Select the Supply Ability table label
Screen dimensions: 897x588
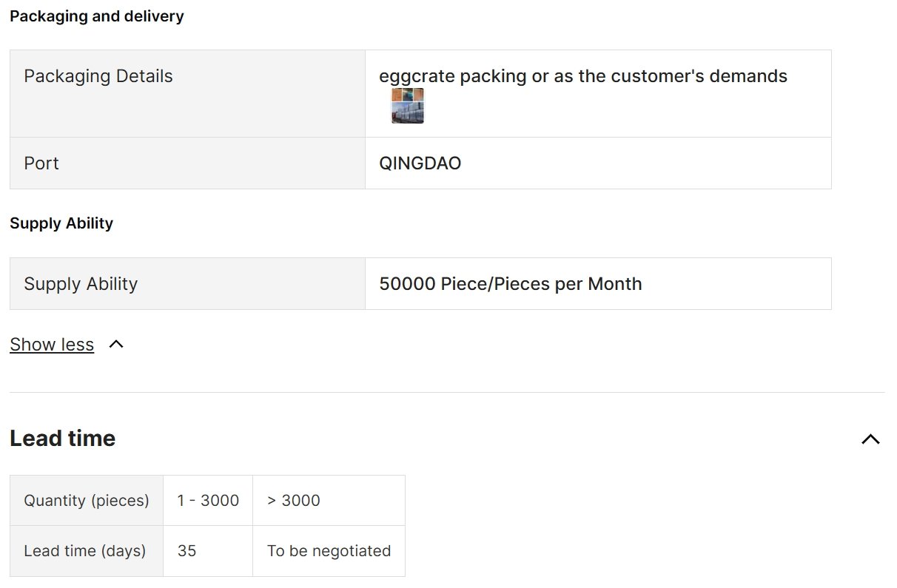[81, 284]
